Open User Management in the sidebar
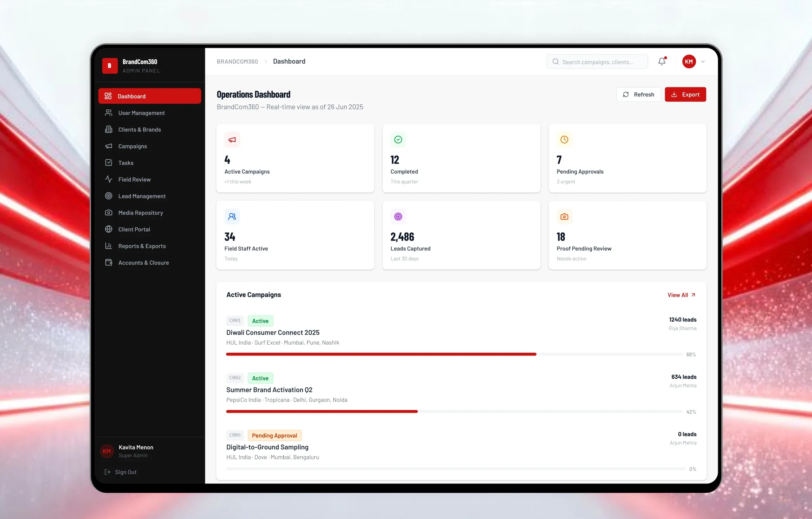Viewport: 812px width, 519px height. (x=150, y=113)
